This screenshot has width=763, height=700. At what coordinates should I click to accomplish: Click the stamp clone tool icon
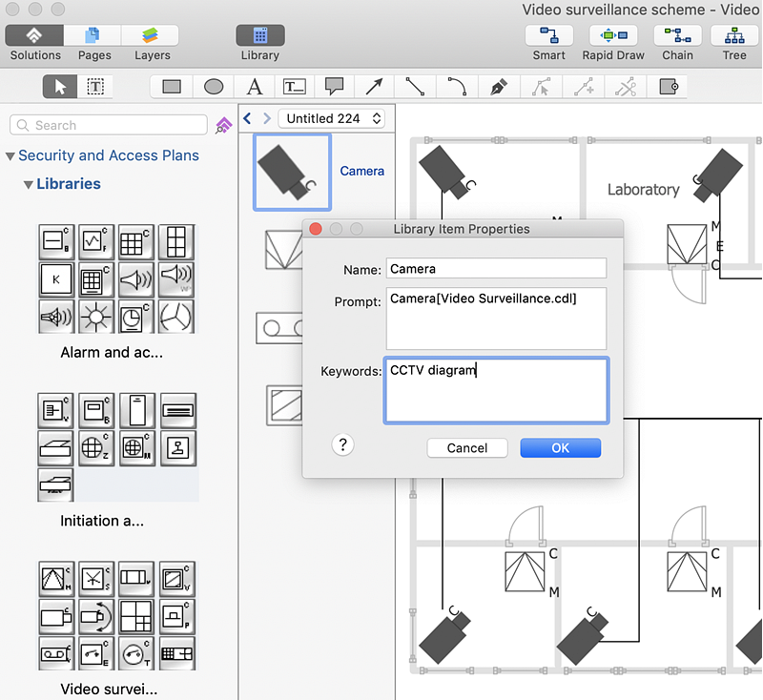pyautogui.click(x=669, y=87)
